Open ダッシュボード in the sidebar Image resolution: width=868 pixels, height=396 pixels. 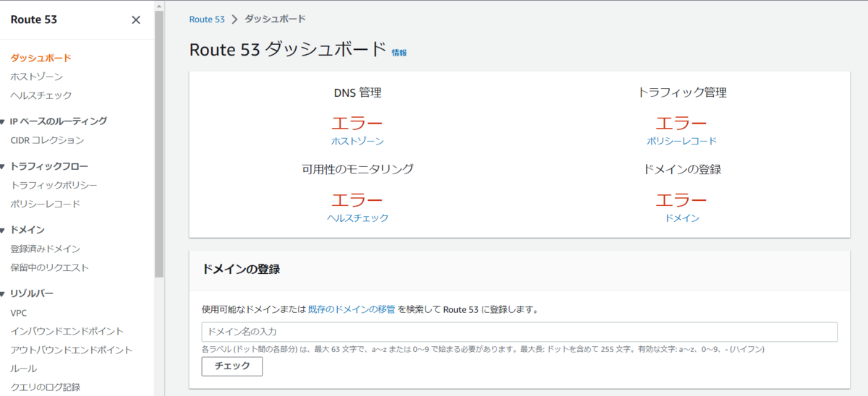[x=41, y=58]
